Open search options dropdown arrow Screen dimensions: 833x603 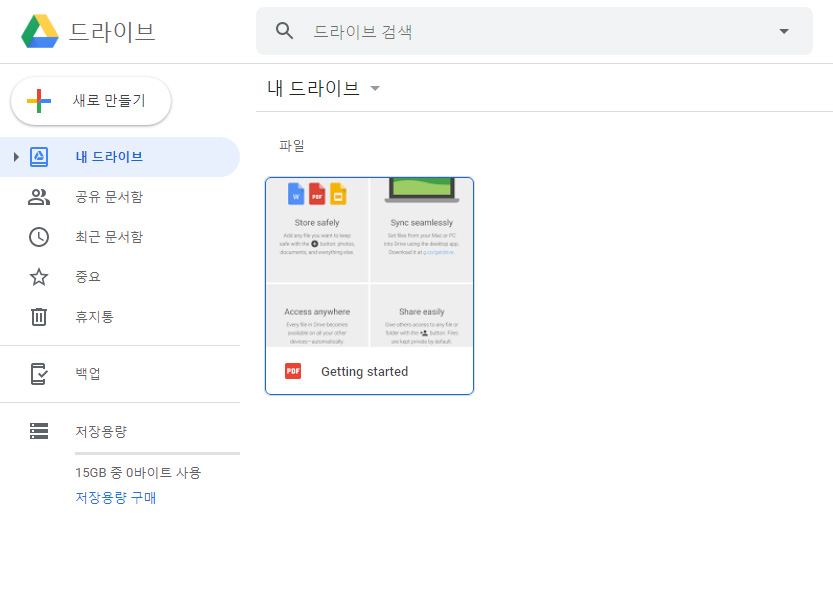783,31
